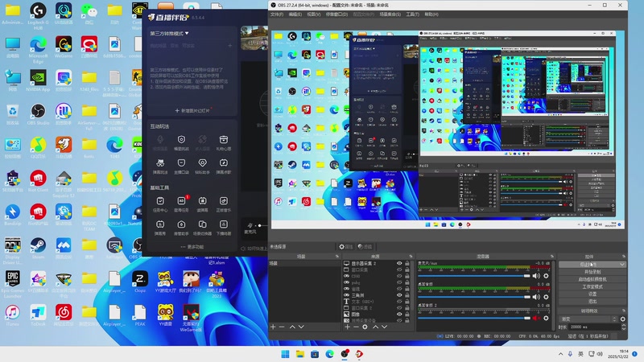Open 正版音乐 tool in 直播伴侣
Image resolution: width=644 pixels, height=362 pixels.
[x=224, y=204]
